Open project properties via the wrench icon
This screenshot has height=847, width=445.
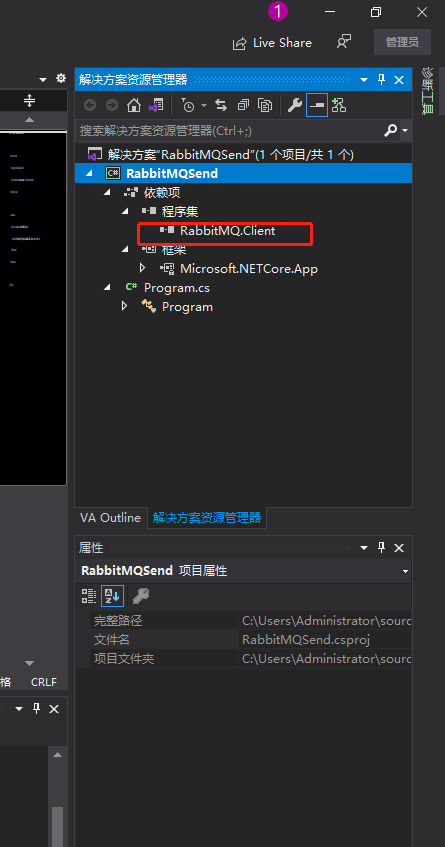click(294, 105)
